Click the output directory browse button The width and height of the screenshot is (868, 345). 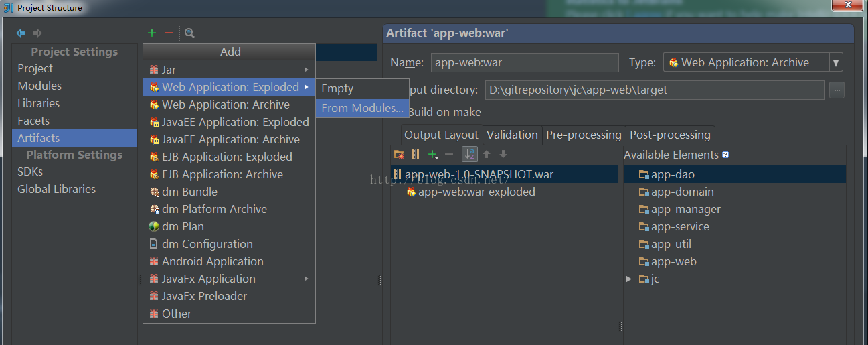point(837,90)
